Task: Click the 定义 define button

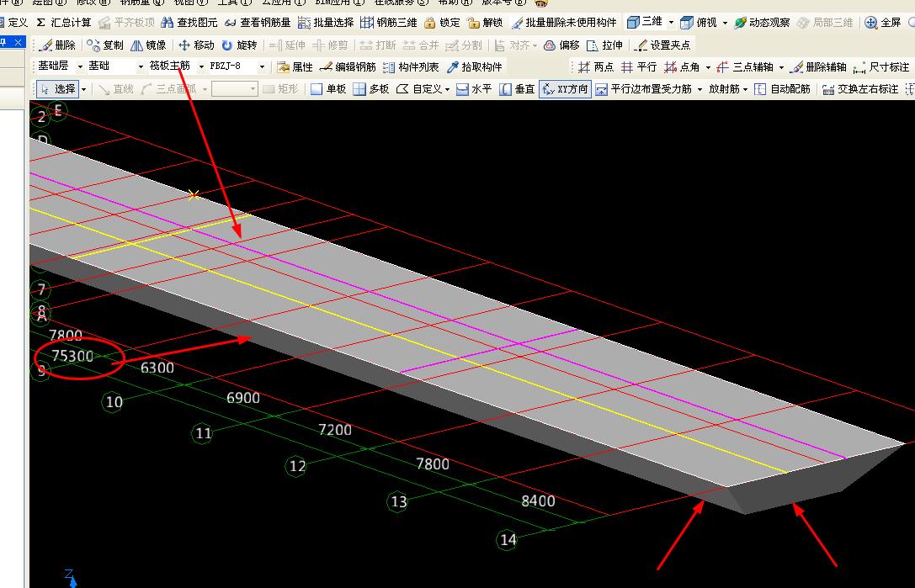Action: (x=14, y=23)
